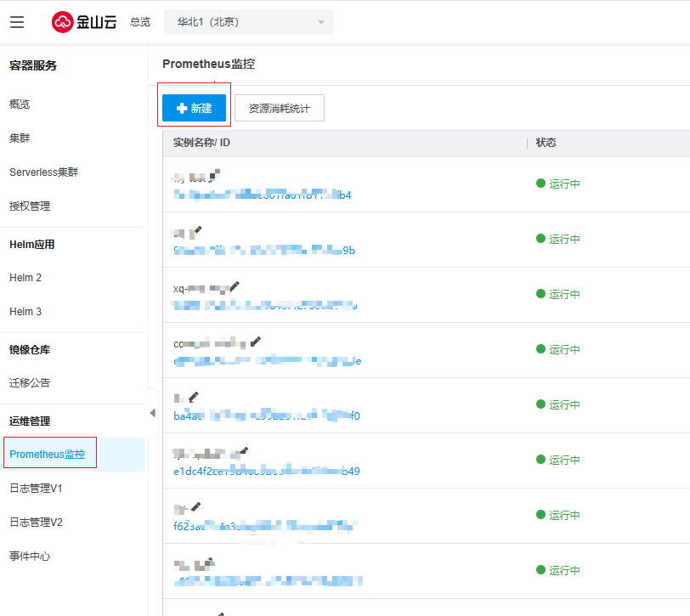690x616 pixels.
Task: Edit name of instance with ID starting ba4a
Action: pos(194,397)
